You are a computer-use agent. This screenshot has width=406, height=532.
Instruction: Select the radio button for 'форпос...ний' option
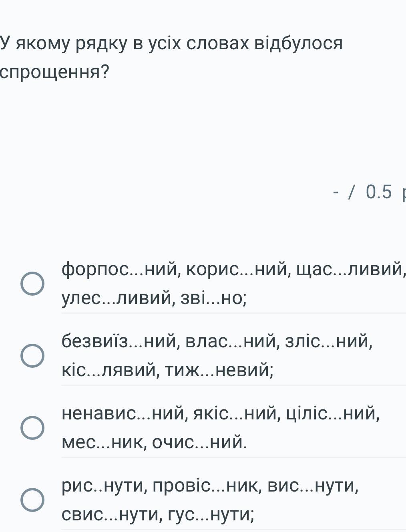click(x=32, y=283)
